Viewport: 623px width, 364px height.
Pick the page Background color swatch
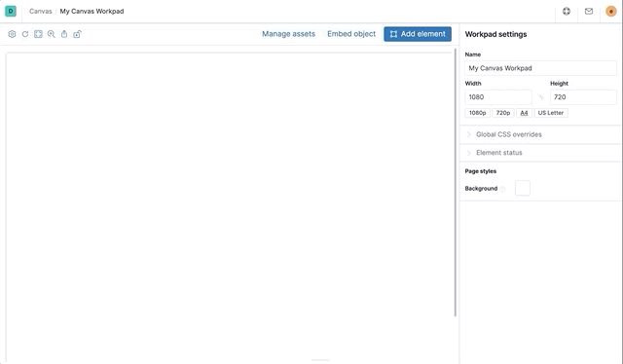523,188
